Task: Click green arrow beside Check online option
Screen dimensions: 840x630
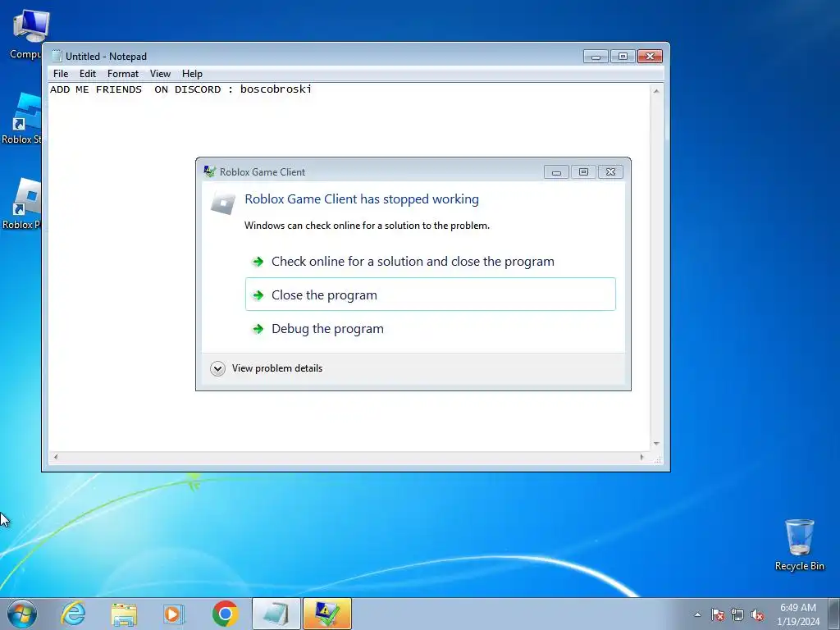Action: pyautogui.click(x=258, y=262)
